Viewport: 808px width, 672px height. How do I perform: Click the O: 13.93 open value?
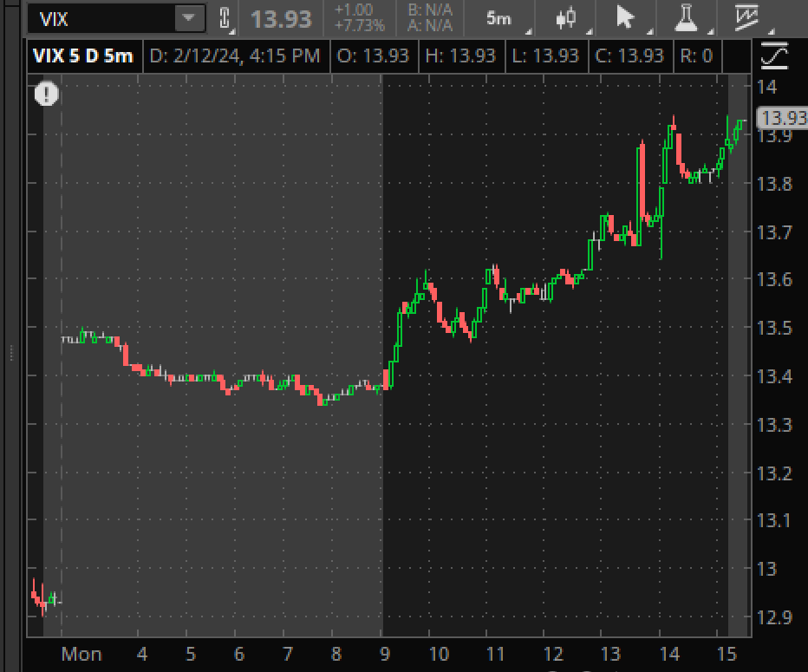point(373,55)
